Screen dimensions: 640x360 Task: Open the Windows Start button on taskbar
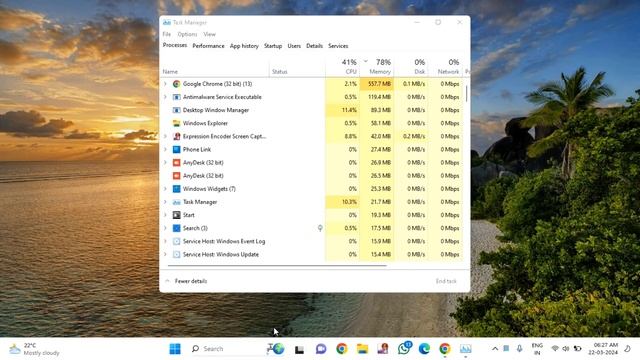coord(175,349)
